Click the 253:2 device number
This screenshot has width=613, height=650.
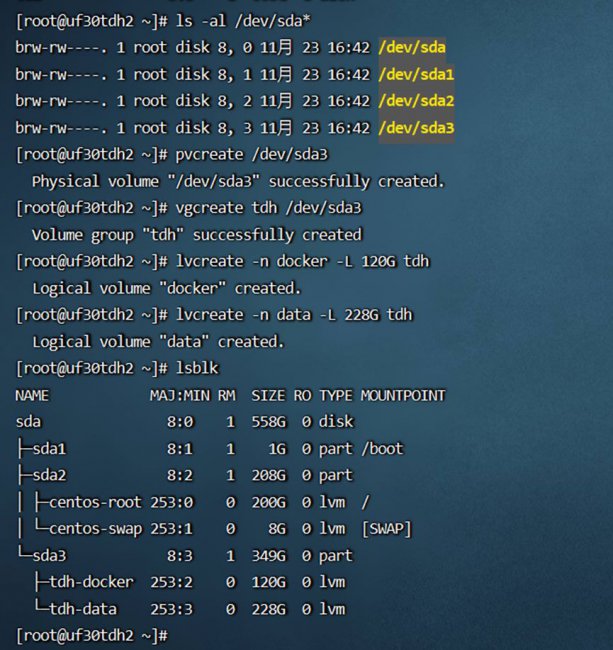172,582
